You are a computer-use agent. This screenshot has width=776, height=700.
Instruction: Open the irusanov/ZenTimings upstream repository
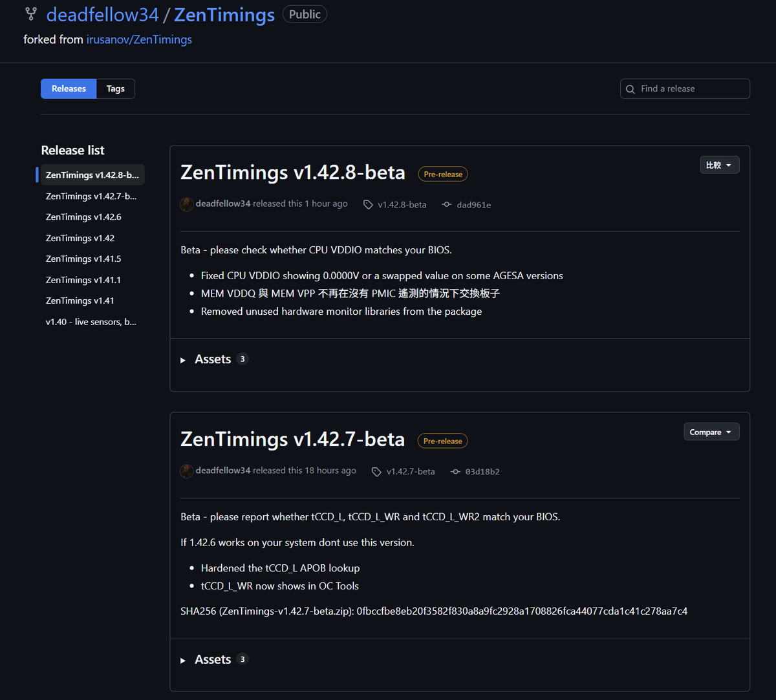139,39
